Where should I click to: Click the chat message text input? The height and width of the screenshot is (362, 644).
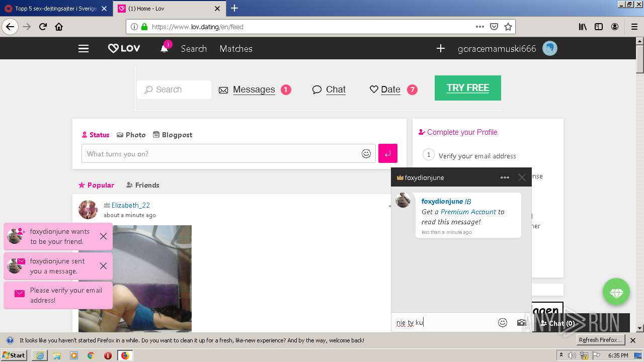pyautogui.click(x=444, y=322)
